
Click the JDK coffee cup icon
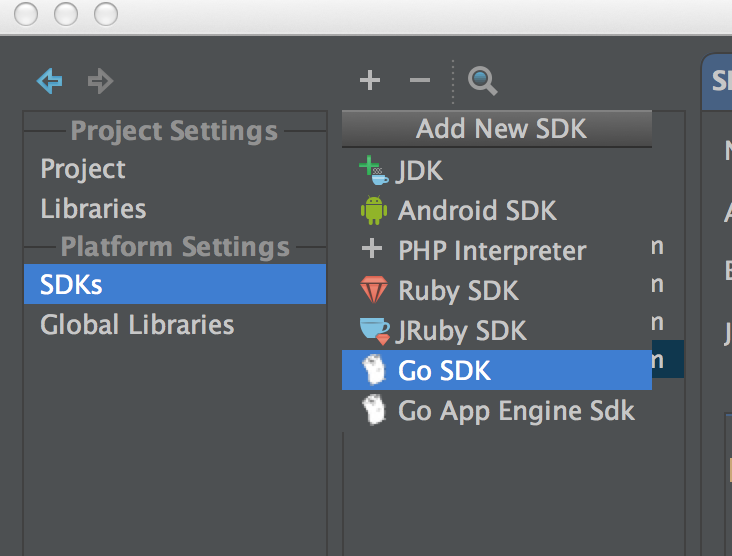click(373, 170)
